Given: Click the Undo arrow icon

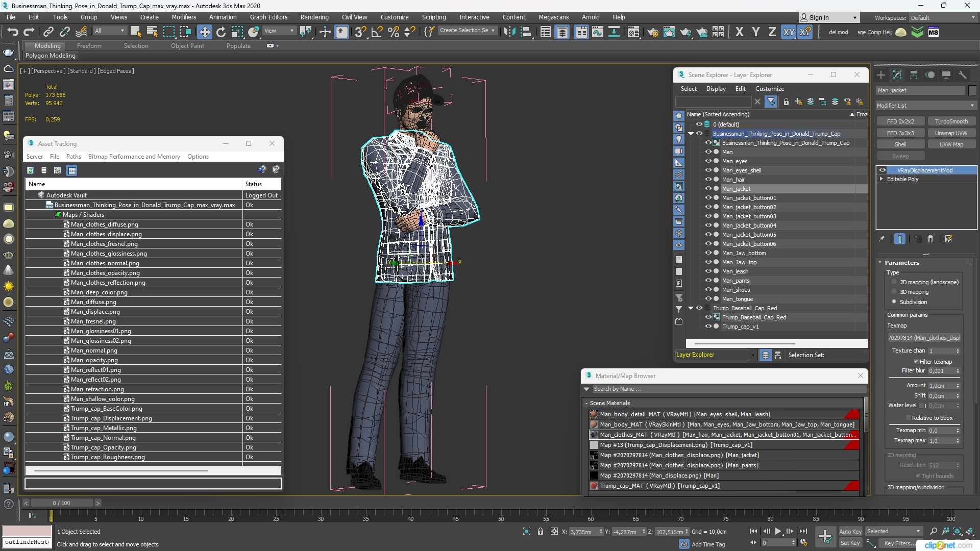Looking at the screenshot, I should [12, 32].
